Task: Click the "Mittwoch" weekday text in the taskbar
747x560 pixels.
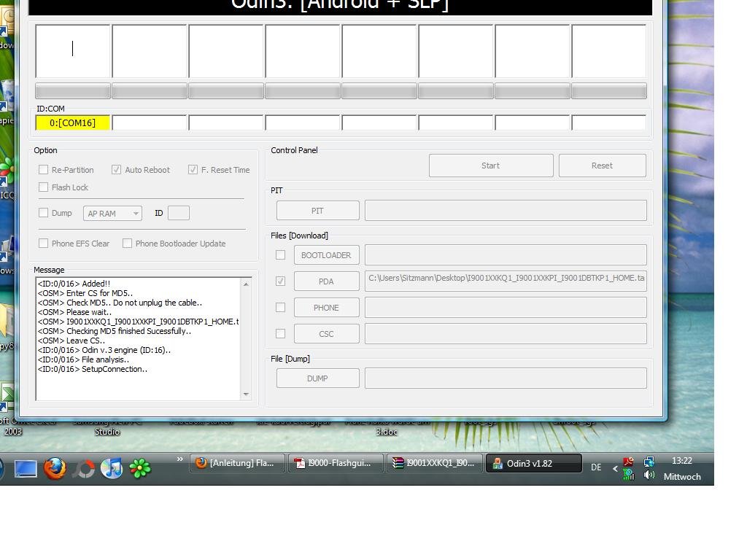Action: pyautogui.click(x=682, y=477)
